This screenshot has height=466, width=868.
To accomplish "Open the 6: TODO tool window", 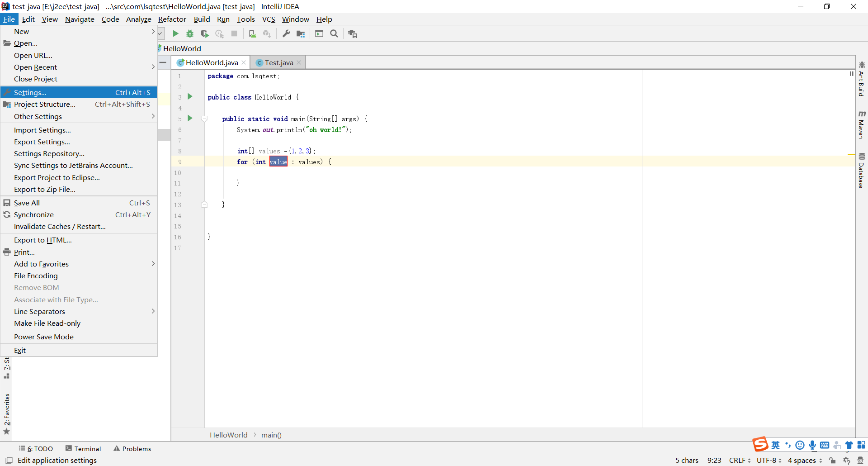I will [36, 449].
